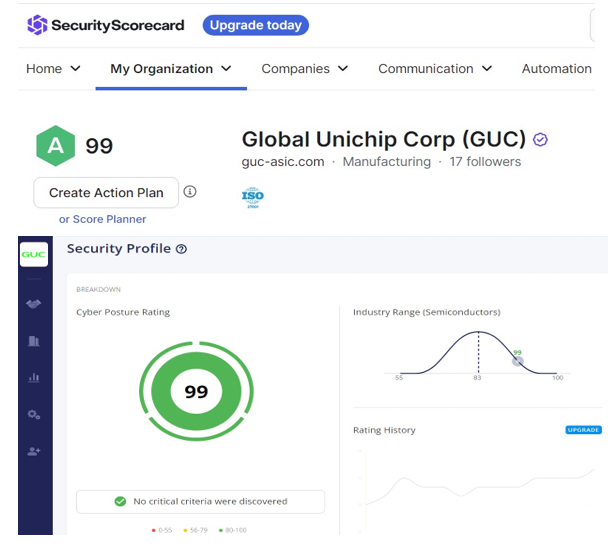Open the buildings icon in the sidebar
This screenshot has width=608, height=547.
click(34, 341)
